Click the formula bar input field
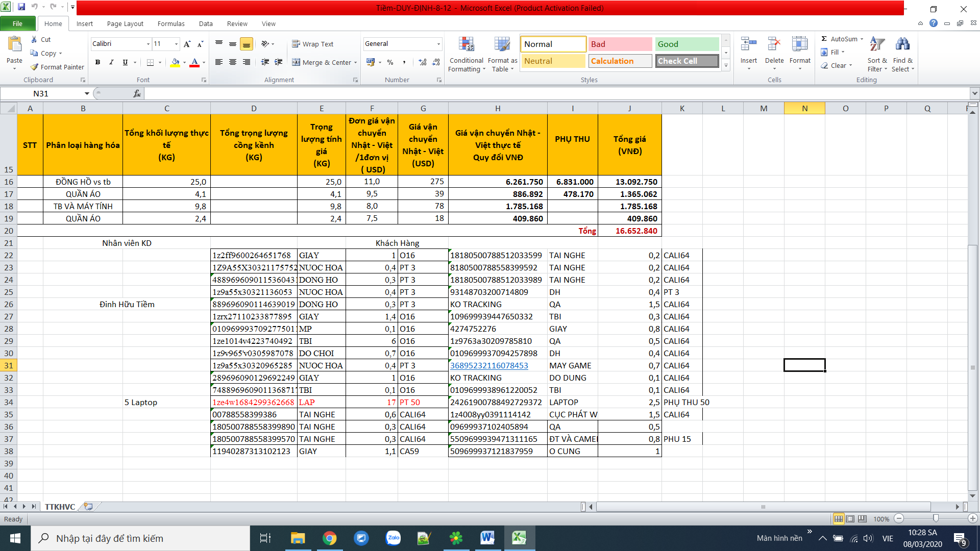The height and width of the screenshot is (551, 980). pos(557,93)
